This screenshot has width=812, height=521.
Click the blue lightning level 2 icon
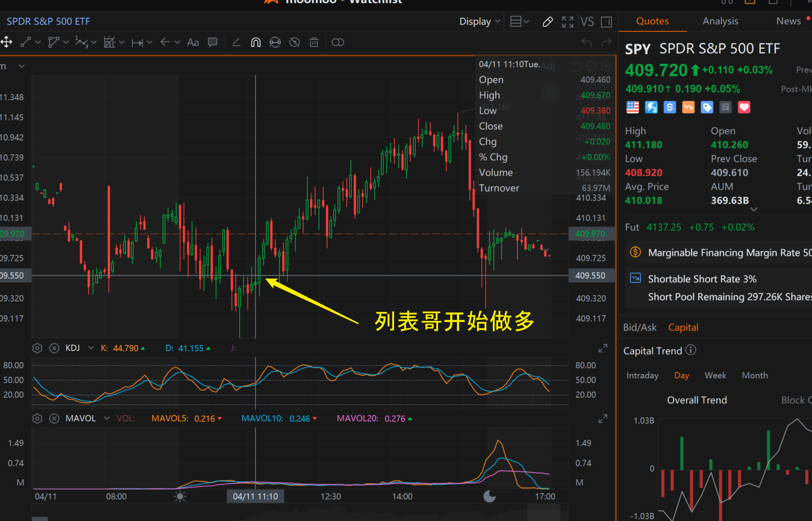point(651,107)
